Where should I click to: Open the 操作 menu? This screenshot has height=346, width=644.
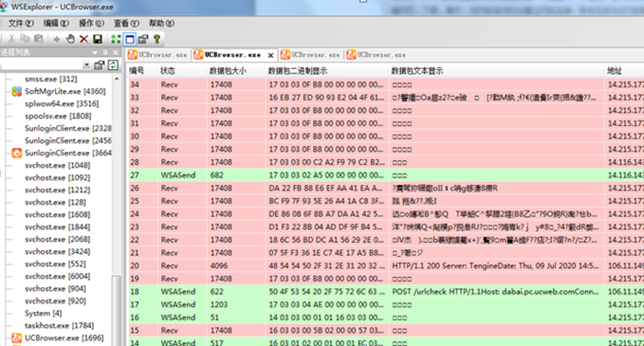click(91, 23)
